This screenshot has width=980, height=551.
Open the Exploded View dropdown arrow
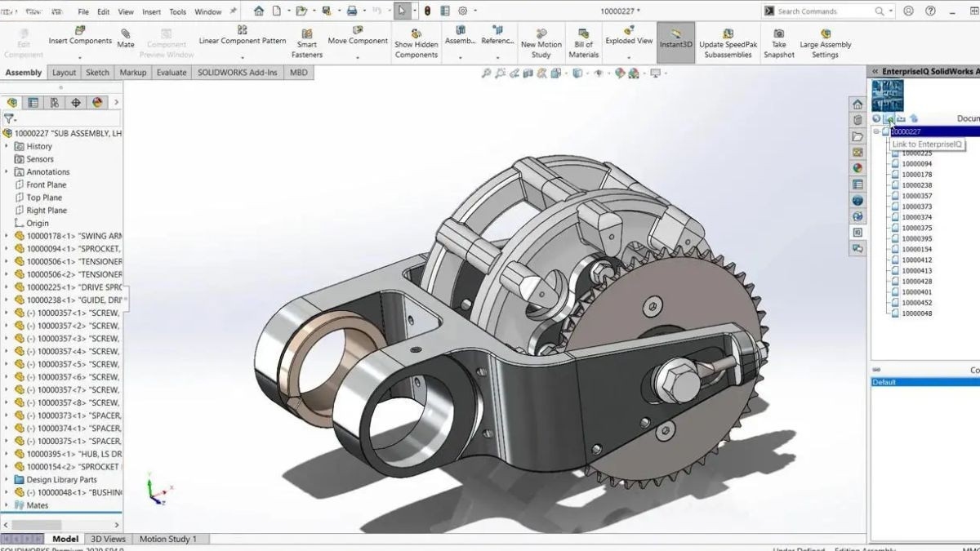click(629, 57)
